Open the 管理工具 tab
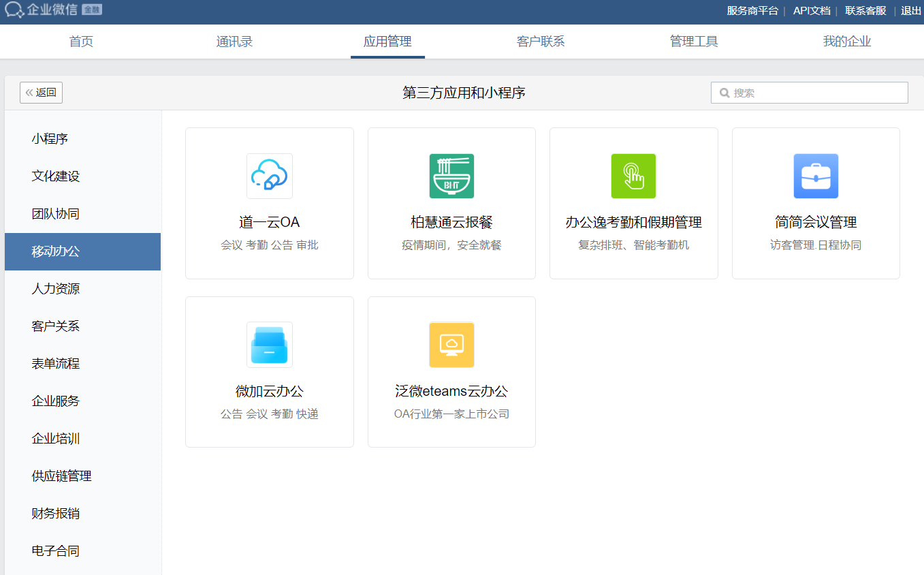The width and height of the screenshot is (924, 575). [694, 42]
